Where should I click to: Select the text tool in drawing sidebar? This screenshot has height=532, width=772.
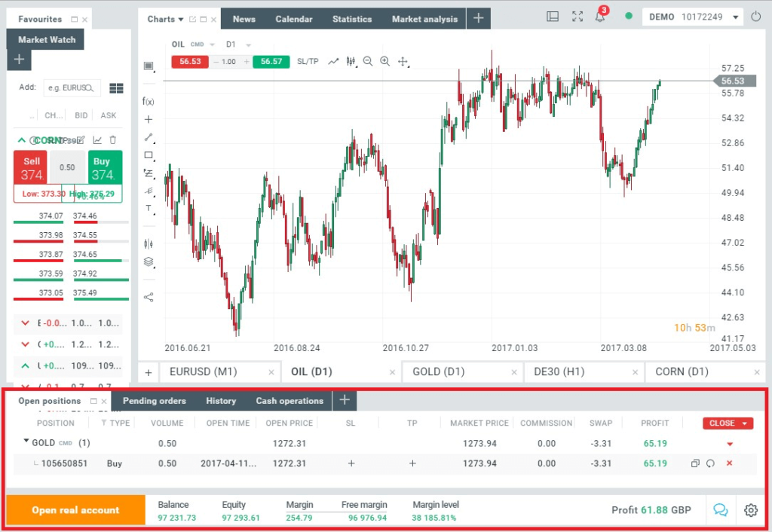[149, 209]
